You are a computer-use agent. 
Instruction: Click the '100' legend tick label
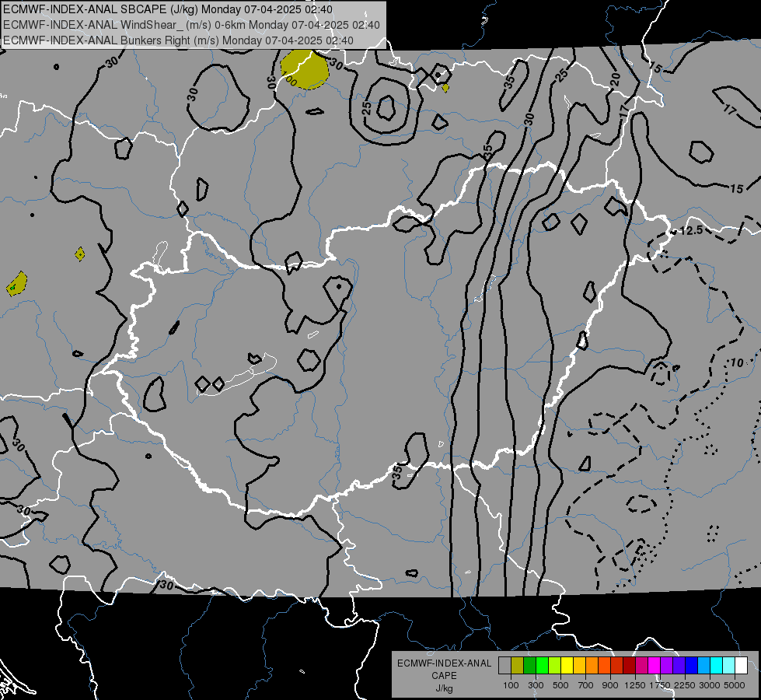point(511,685)
